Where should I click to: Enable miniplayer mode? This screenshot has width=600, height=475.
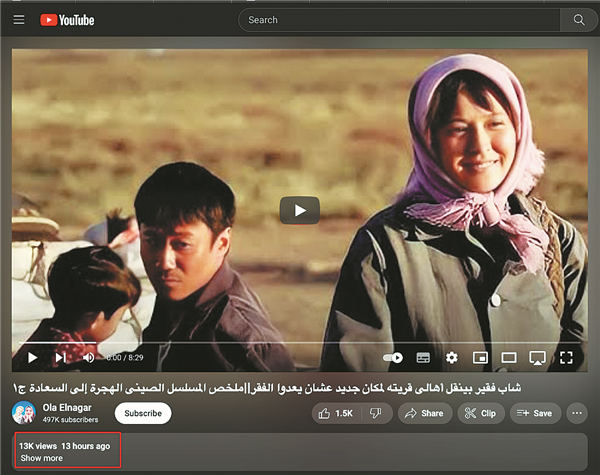click(x=480, y=357)
